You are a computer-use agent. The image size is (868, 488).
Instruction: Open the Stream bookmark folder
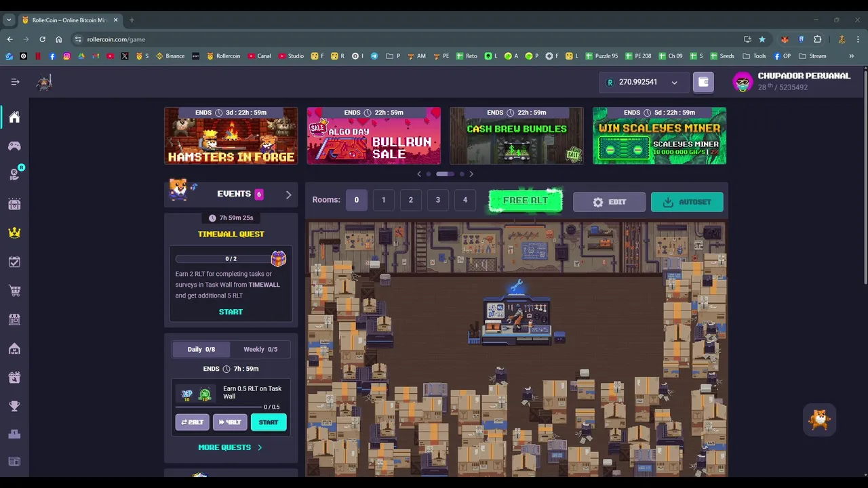(x=813, y=56)
